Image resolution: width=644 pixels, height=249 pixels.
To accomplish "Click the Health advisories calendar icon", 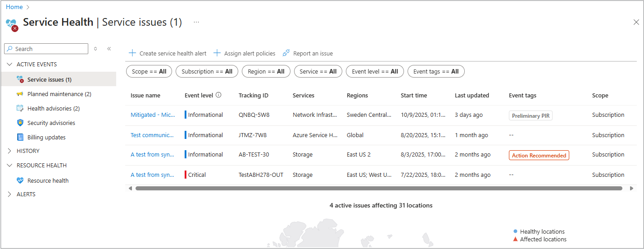I will click(20, 108).
